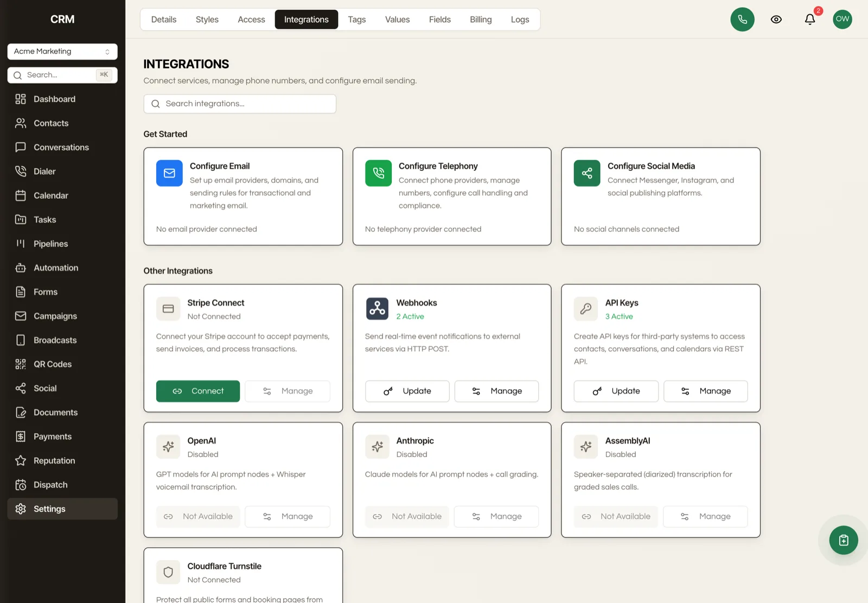Viewport: 868px width, 603px height.
Task: Click Update on the Webhooks card
Action: (x=407, y=391)
